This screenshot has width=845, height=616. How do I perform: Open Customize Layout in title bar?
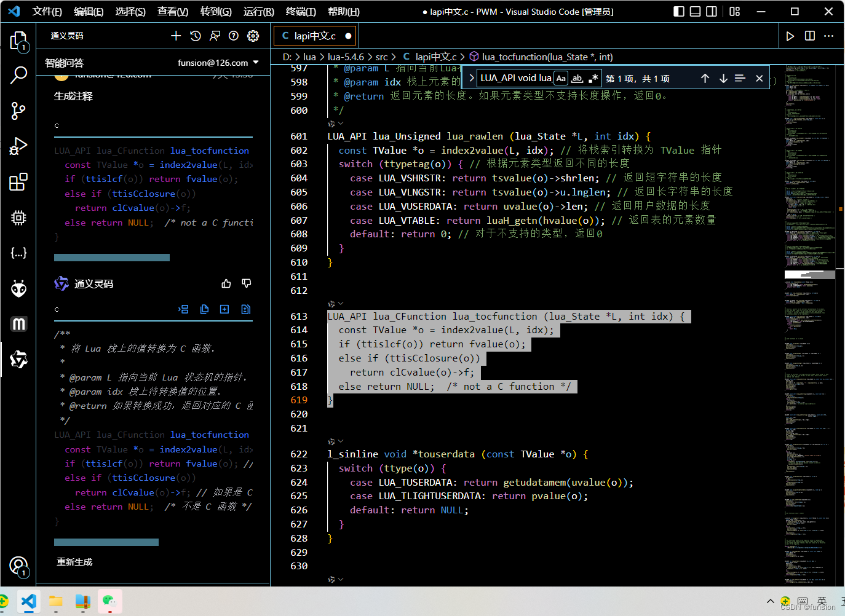(x=734, y=11)
